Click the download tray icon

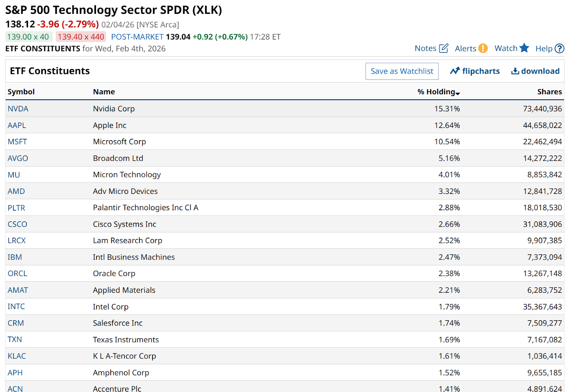pos(515,71)
